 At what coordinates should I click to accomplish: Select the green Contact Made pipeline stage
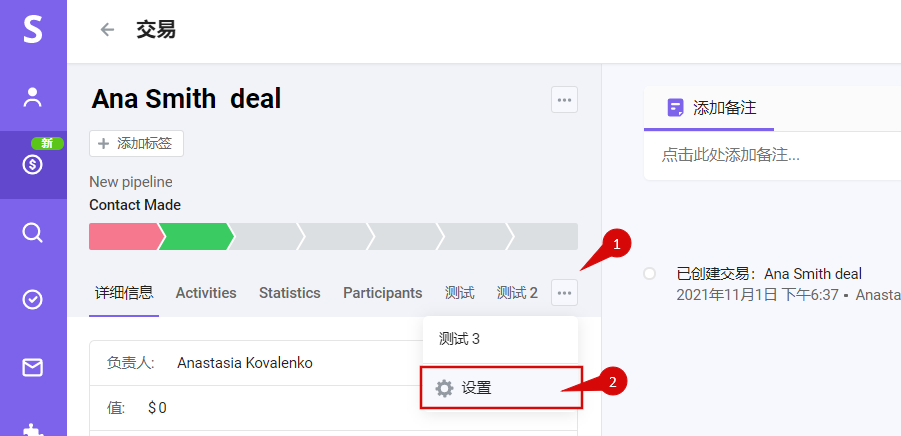coord(195,237)
